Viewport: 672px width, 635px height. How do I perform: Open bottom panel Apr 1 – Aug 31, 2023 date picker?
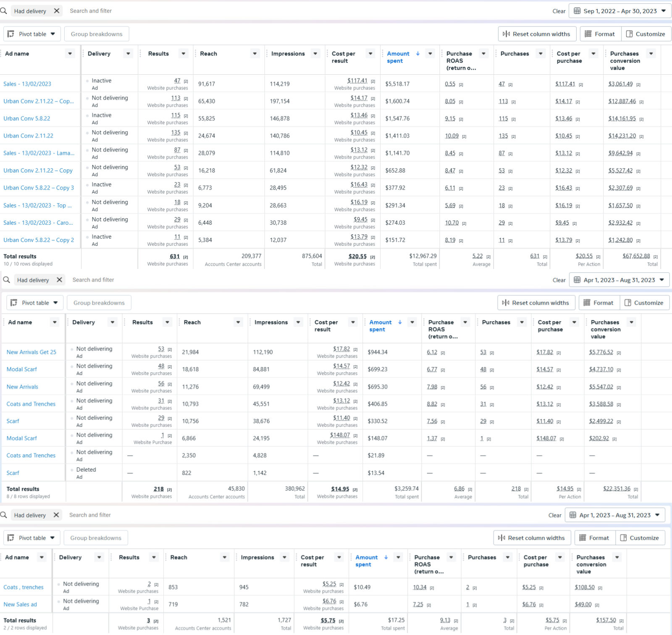coord(615,515)
